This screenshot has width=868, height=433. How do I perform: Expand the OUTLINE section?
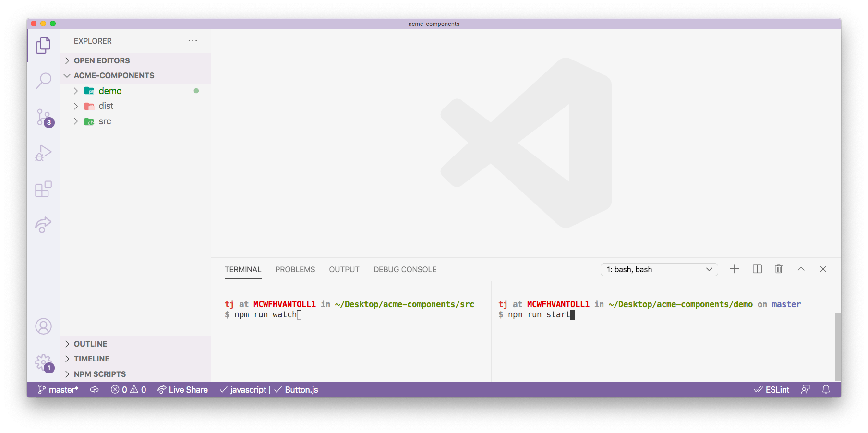tap(135, 344)
